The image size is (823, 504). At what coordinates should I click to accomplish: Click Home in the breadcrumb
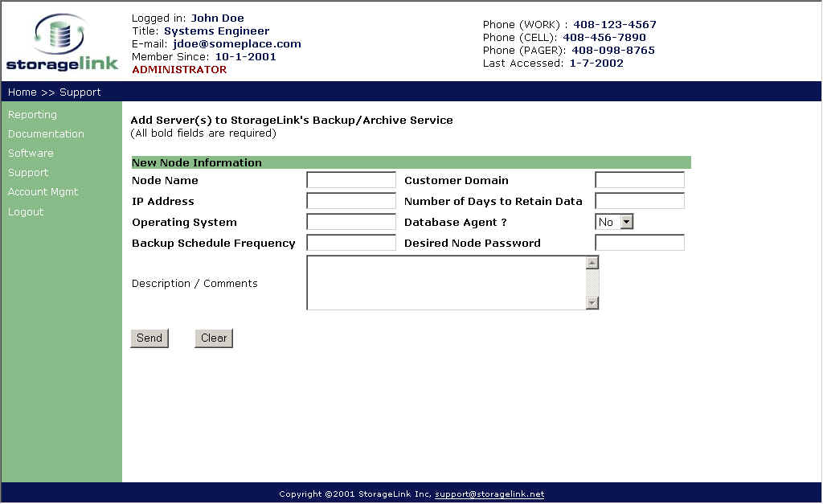click(x=22, y=92)
